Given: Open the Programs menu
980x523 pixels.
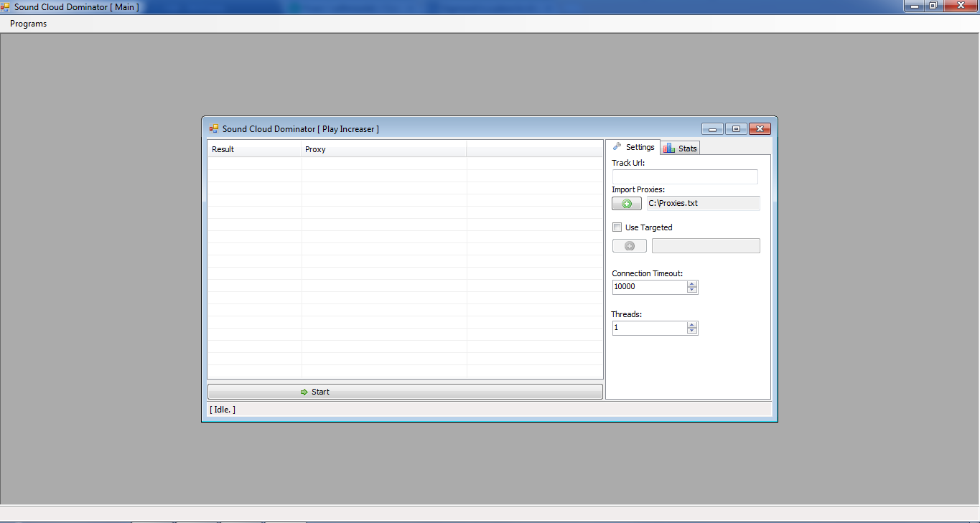Looking at the screenshot, I should click(28, 24).
